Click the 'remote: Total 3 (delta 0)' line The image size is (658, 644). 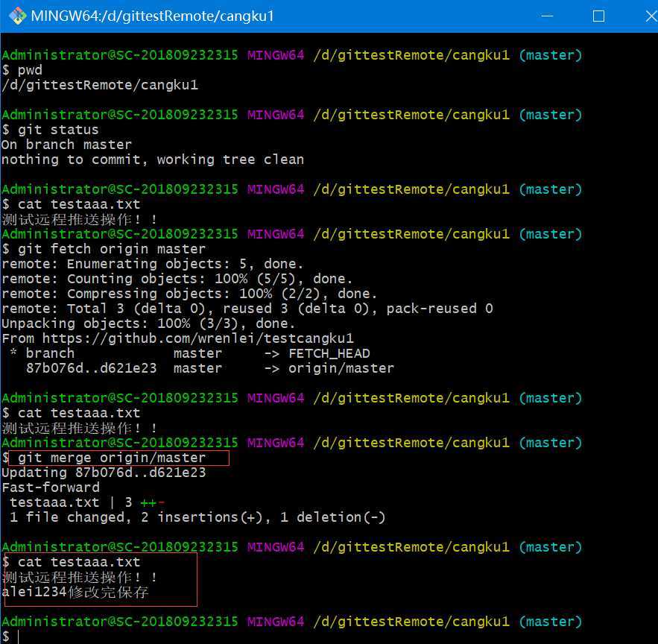(247, 309)
